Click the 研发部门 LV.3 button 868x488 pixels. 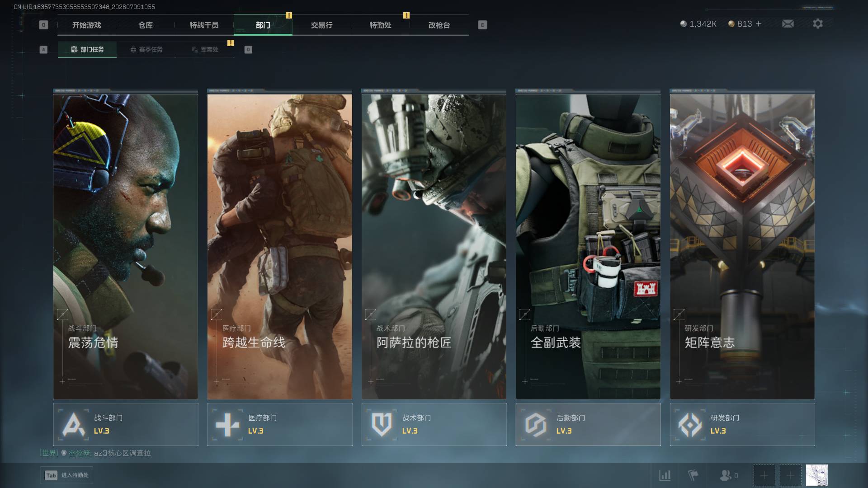pyautogui.click(x=742, y=425)
